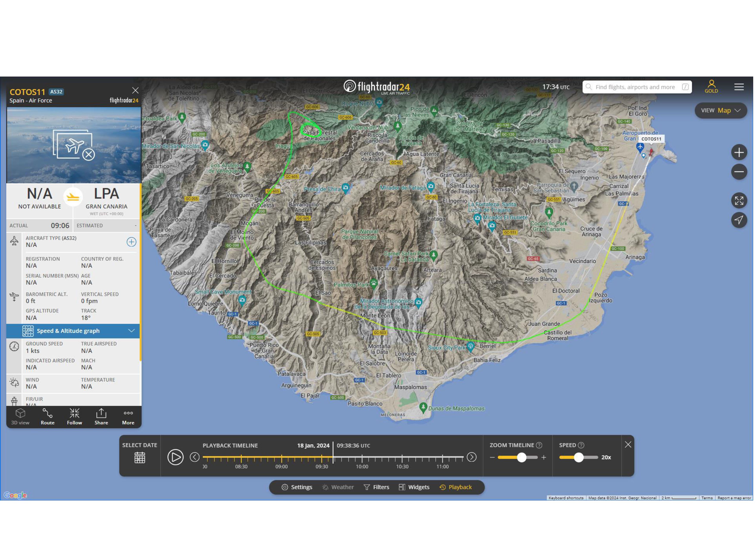756x535 pixels.
Task: Collapse the Speed & Altitude graph section
Action: pyautogui.click(x=131, y=331)
